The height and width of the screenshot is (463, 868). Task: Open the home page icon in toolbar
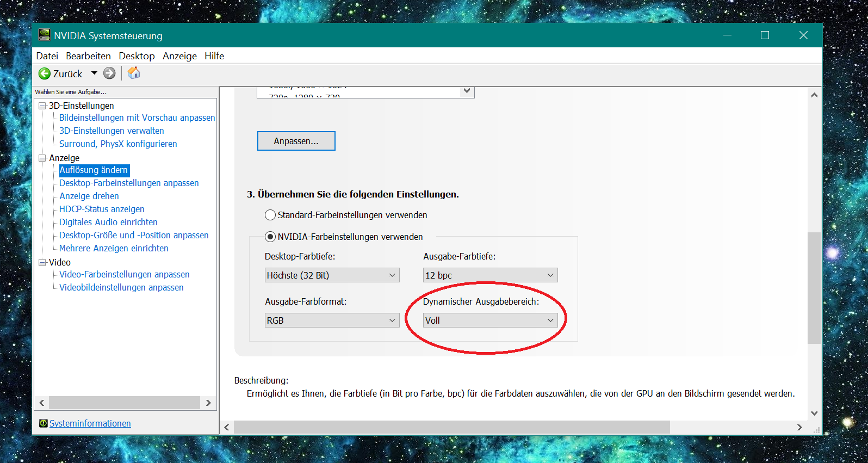coord(134,73)
